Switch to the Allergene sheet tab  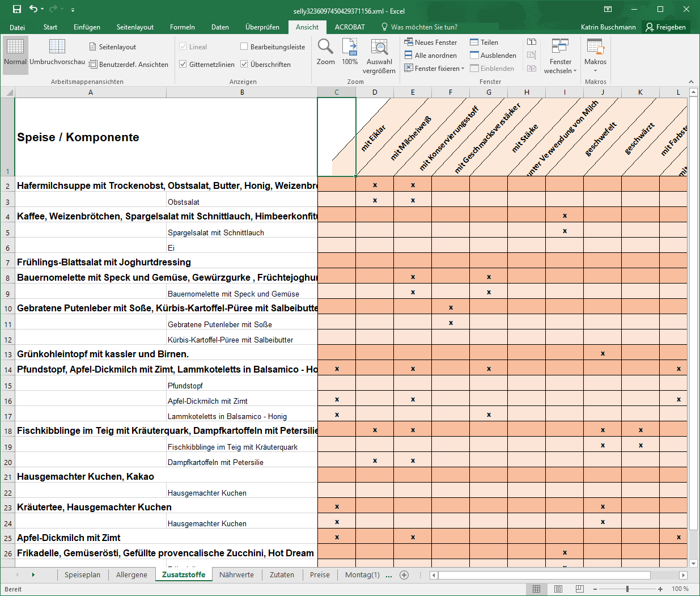(x=131, y=574)
